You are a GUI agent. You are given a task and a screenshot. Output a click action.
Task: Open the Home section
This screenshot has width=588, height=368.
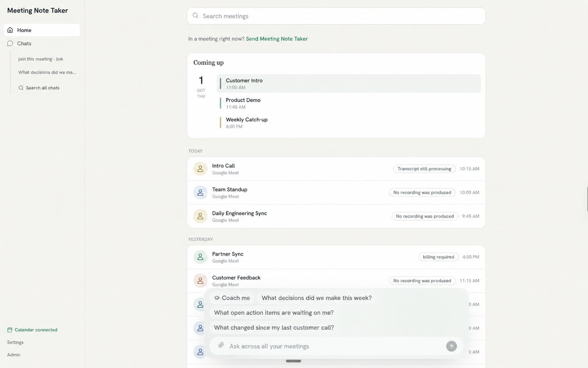(42, 30)
